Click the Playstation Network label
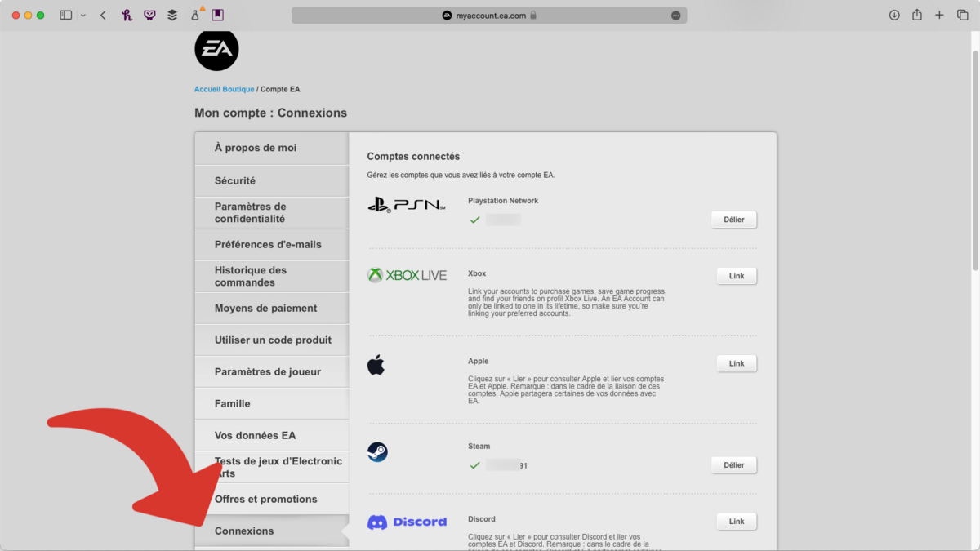Viewport: 980px width, 551px height. click(503, 201)
